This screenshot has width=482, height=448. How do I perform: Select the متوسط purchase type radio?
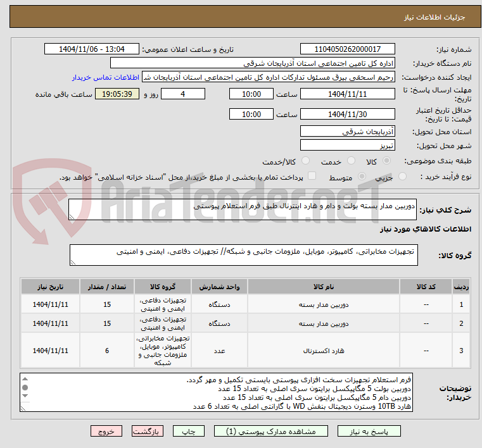(x=362, y=177)
